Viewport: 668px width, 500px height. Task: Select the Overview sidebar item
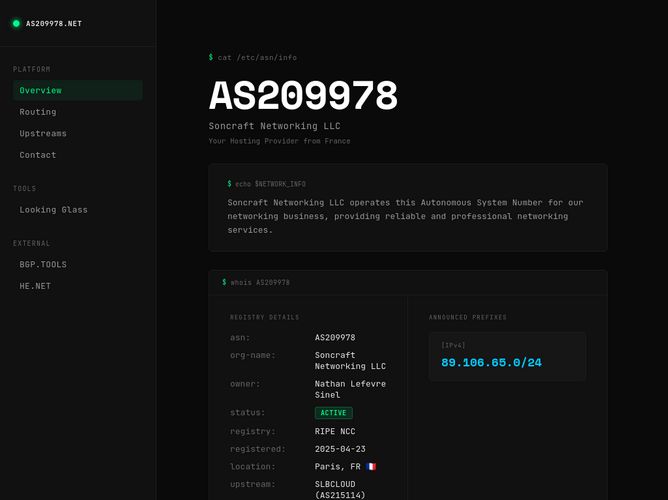pos(78,90)
